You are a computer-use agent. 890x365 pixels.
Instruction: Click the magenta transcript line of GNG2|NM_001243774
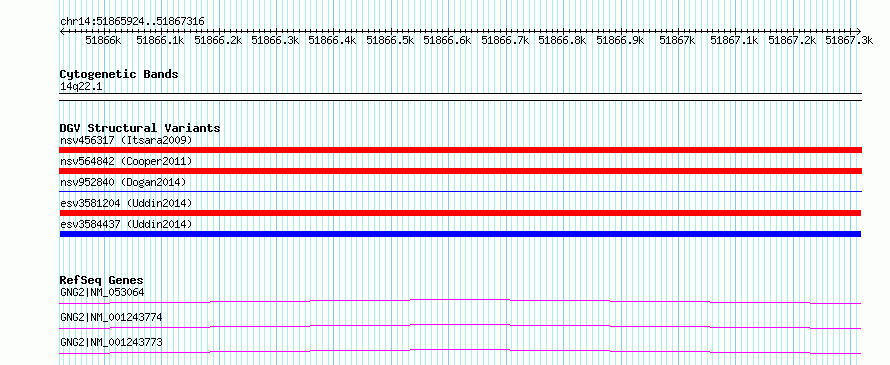pos(461,326)
